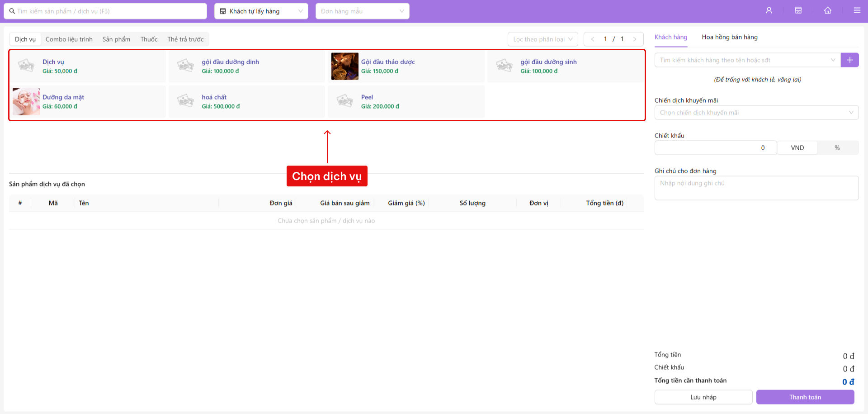868x414 pixels.
Task: Switch to the Combo liệu trình tab
Action: click(69, 39)
